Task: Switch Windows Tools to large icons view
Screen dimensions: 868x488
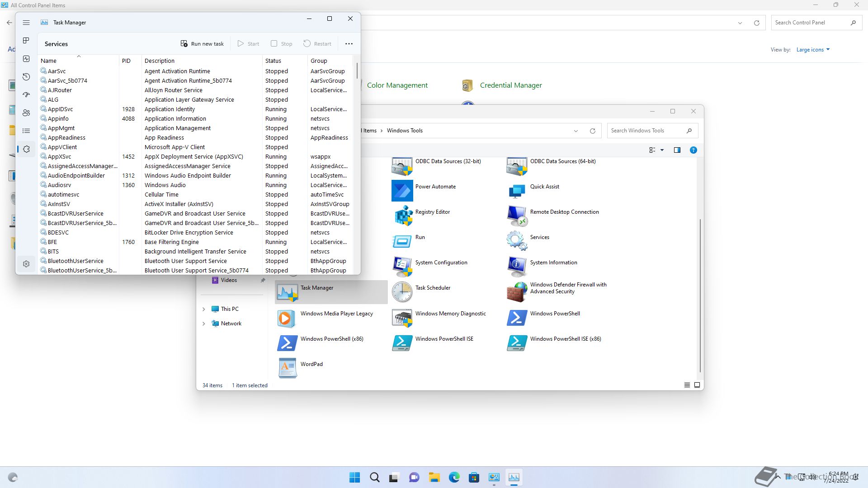Action: click(697, 385)
